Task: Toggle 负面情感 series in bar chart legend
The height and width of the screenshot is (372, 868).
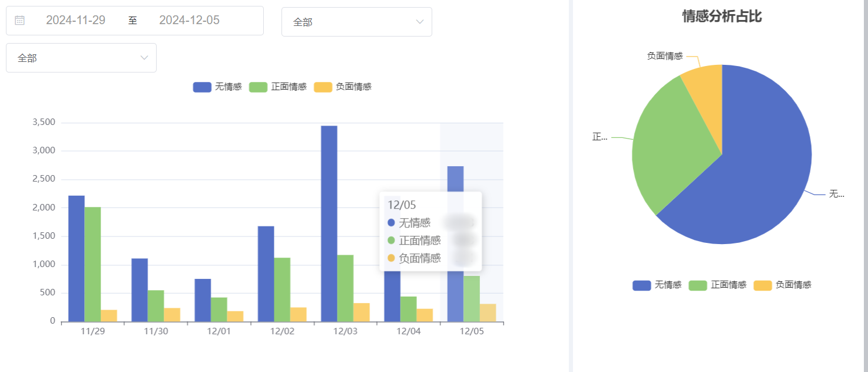Action: pyautogui.click(x=343, y=87)
